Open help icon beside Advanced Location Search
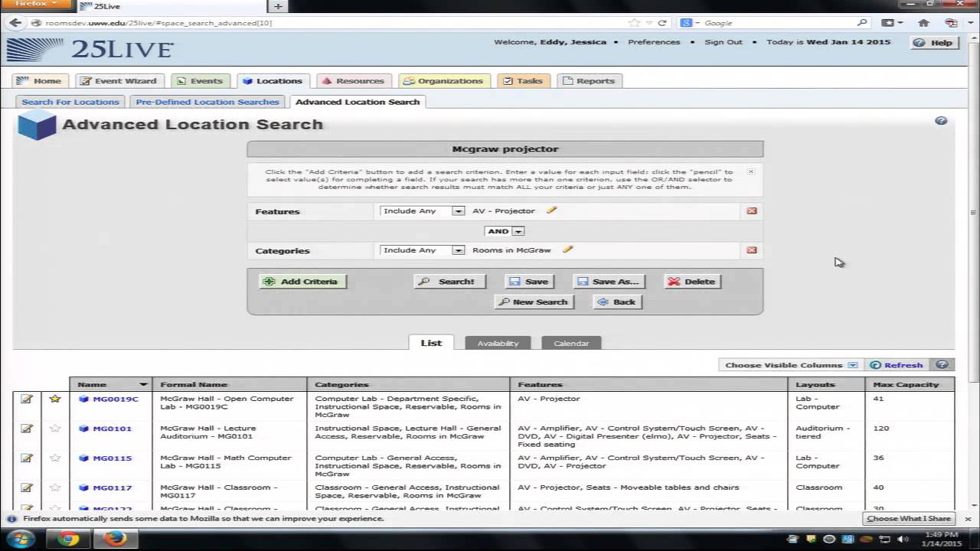Image resolution: width=980 pixels, height=551 pixels. click(x=941, y=121)
